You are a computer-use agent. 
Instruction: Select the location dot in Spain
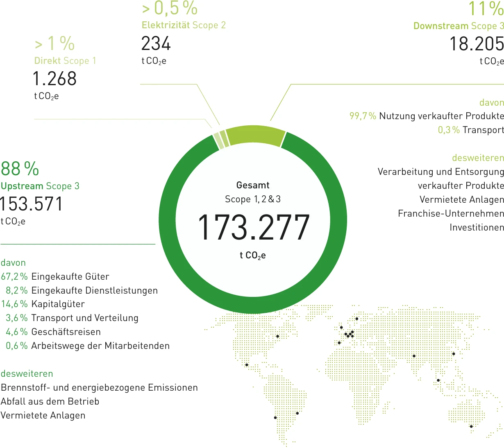click(x=339, y=343)
